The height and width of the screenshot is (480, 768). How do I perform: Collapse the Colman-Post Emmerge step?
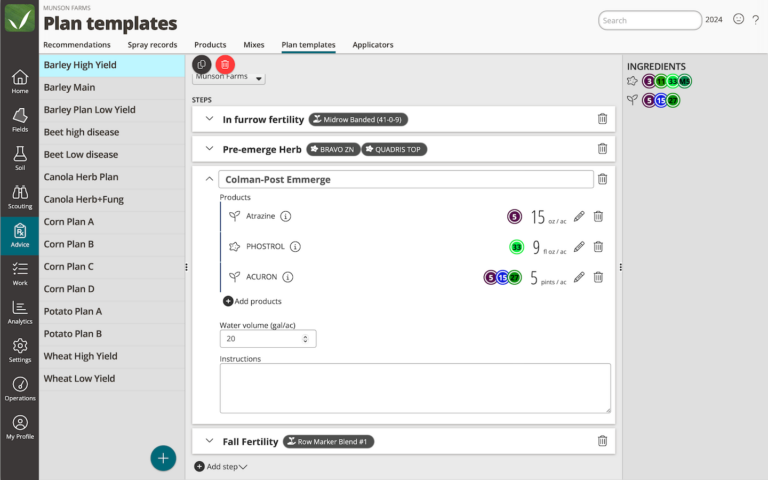[x=209, y=179]
